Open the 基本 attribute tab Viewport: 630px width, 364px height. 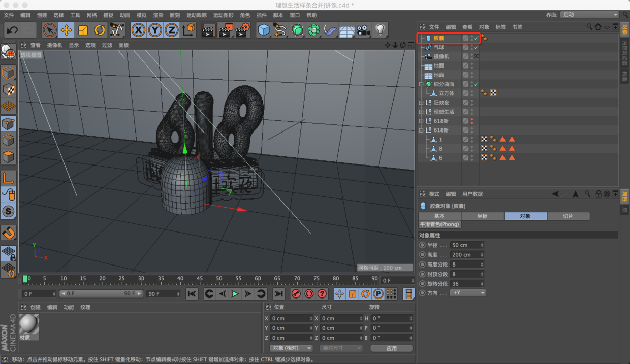[439, 216]
